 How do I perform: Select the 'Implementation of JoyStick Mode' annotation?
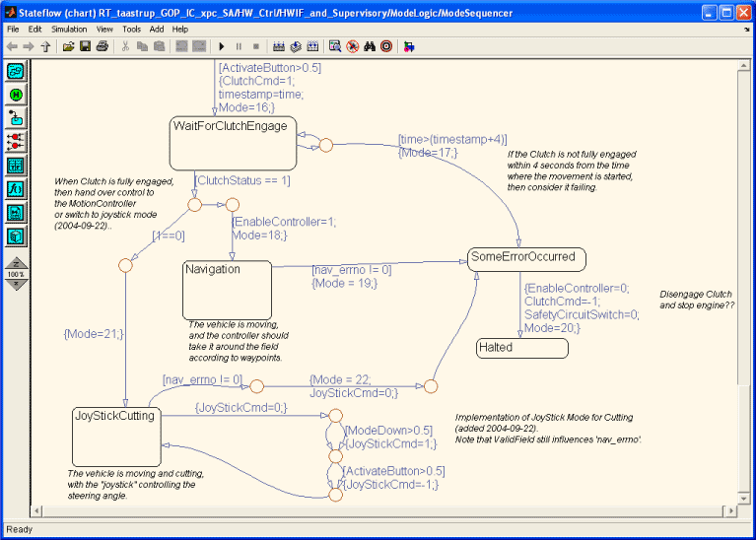(x=548, y=428)
